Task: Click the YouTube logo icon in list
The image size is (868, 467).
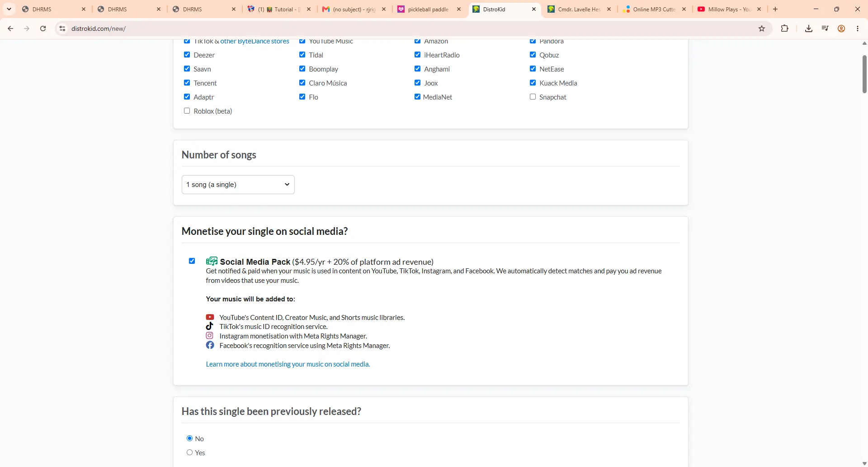Action: pos(210,317)
